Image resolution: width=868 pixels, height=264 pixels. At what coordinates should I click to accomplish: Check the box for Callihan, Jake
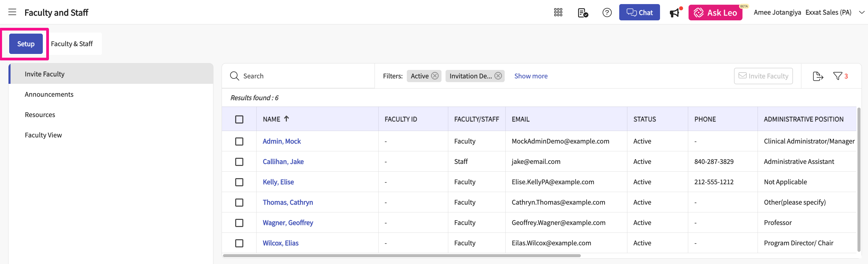click(x=239, y=162)
